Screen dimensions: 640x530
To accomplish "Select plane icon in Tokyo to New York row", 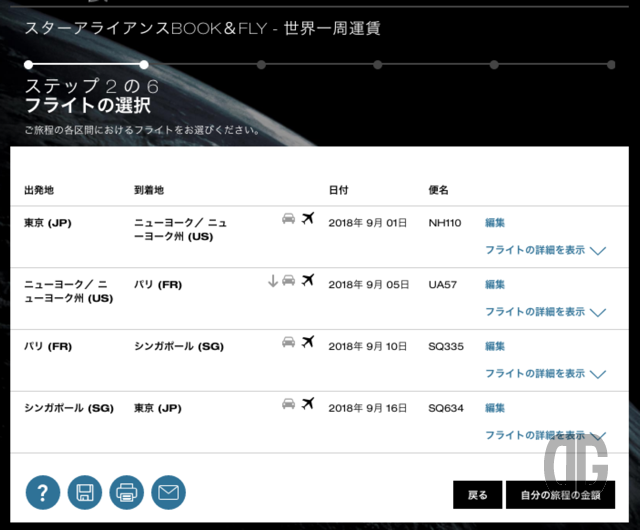I will point(308,218).
